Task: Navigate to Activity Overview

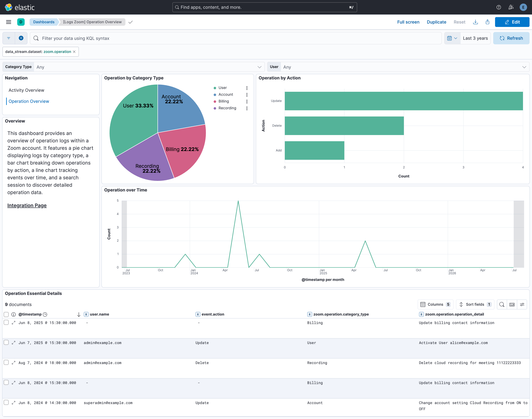Action: pos(26,90)
